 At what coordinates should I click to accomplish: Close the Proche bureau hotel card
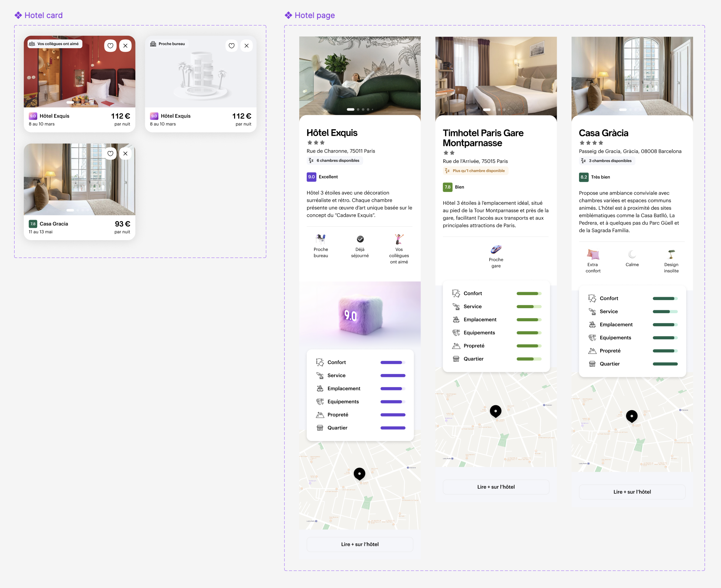246,46
